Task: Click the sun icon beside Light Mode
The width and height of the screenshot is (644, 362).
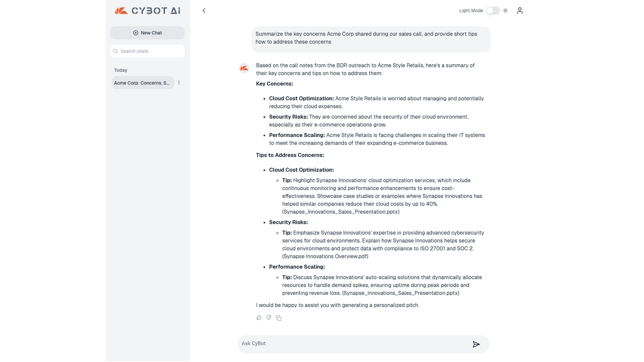Action: 505,11
